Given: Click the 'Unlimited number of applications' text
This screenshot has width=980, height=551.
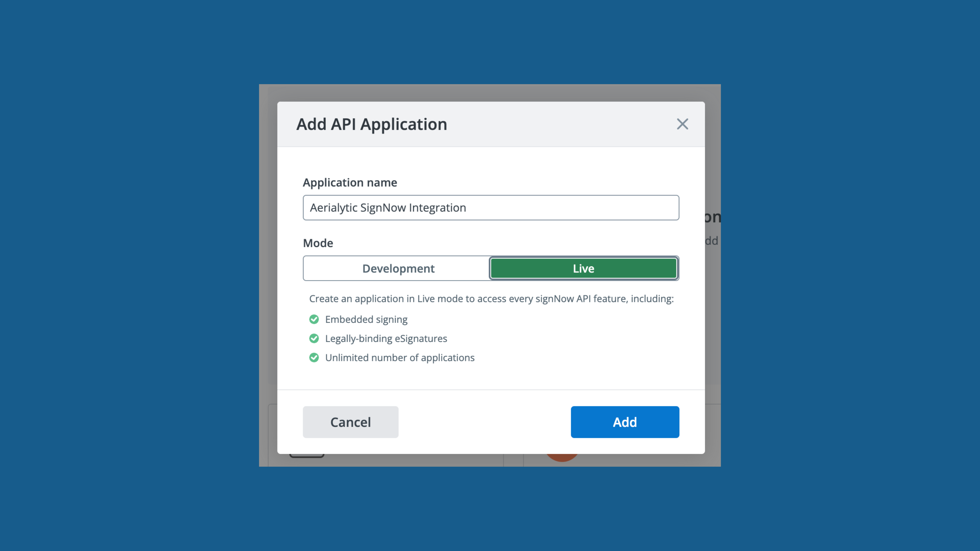Looking at the screenshot, I should (x=399, y=357).
